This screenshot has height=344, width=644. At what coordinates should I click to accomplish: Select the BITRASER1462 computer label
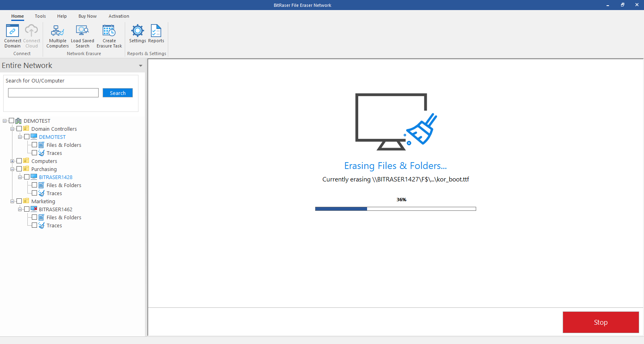tap(56, 209)
